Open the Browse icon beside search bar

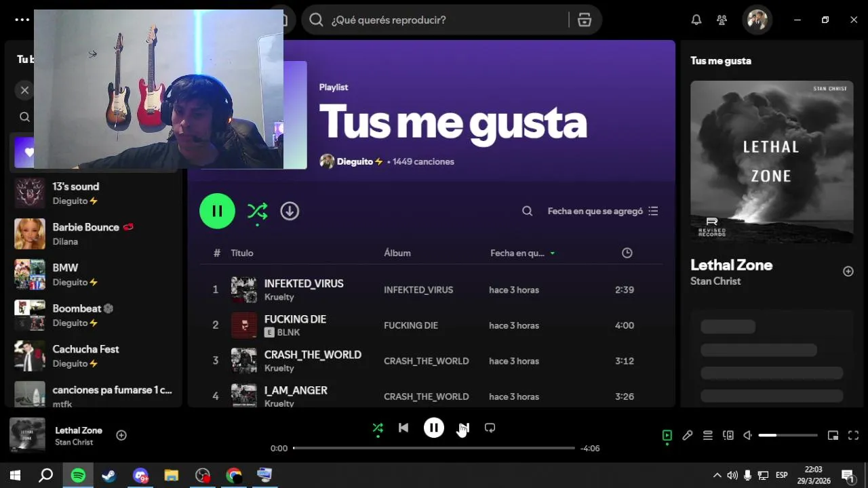click(585, 20)
